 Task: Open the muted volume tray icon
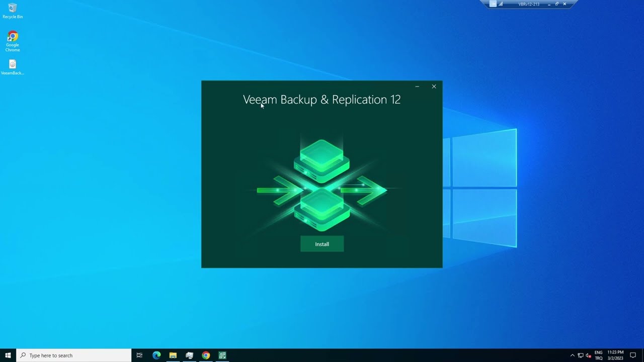tap(588, 355)
